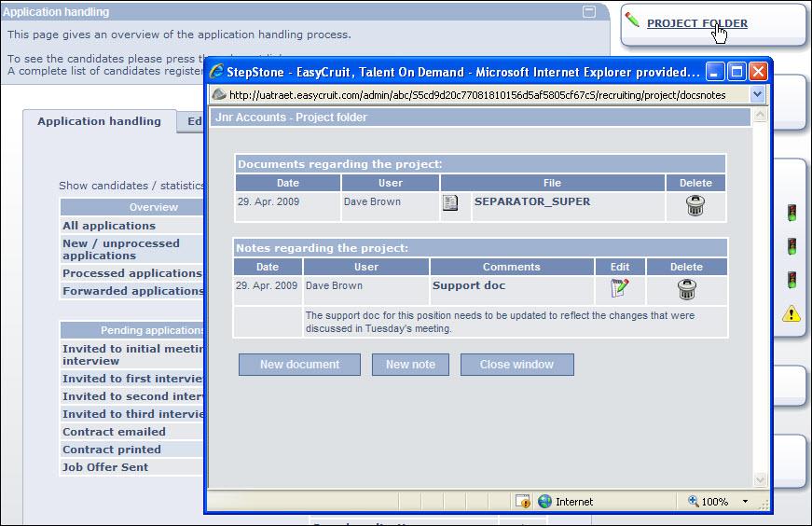Delete the Support doc note via trash icon

pyautogui.click(x=687, y=289)
